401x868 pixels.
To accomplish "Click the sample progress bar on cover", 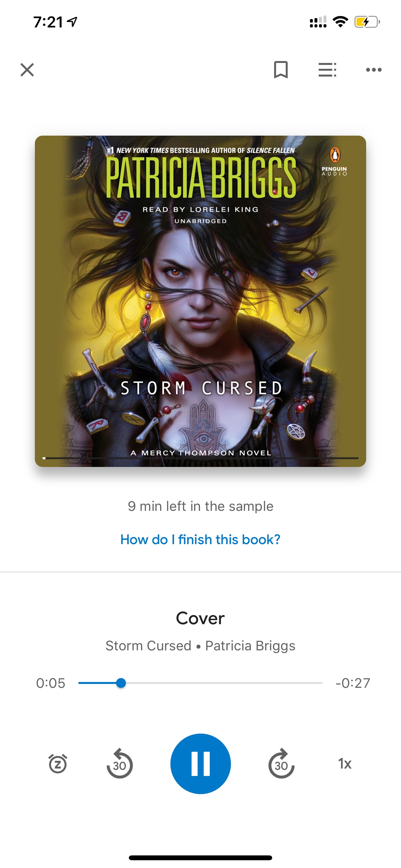I will pyautogui.click(x=200, y=458).
